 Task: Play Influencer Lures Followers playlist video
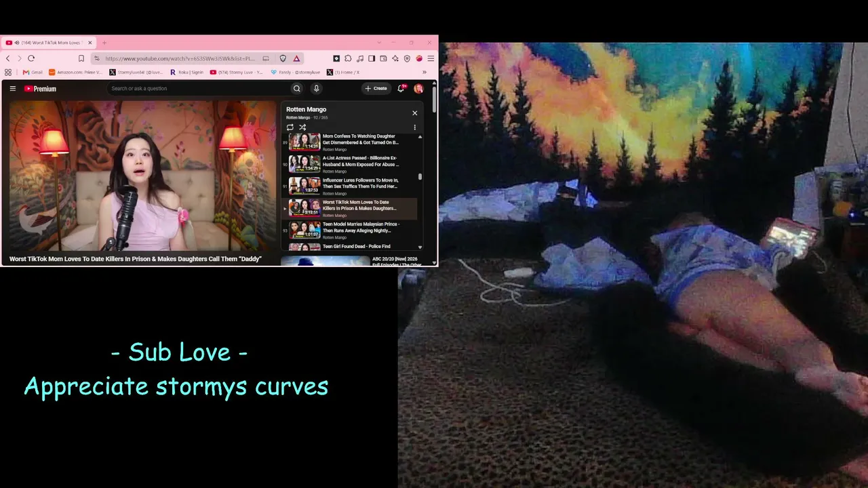(x=350, y=186)
